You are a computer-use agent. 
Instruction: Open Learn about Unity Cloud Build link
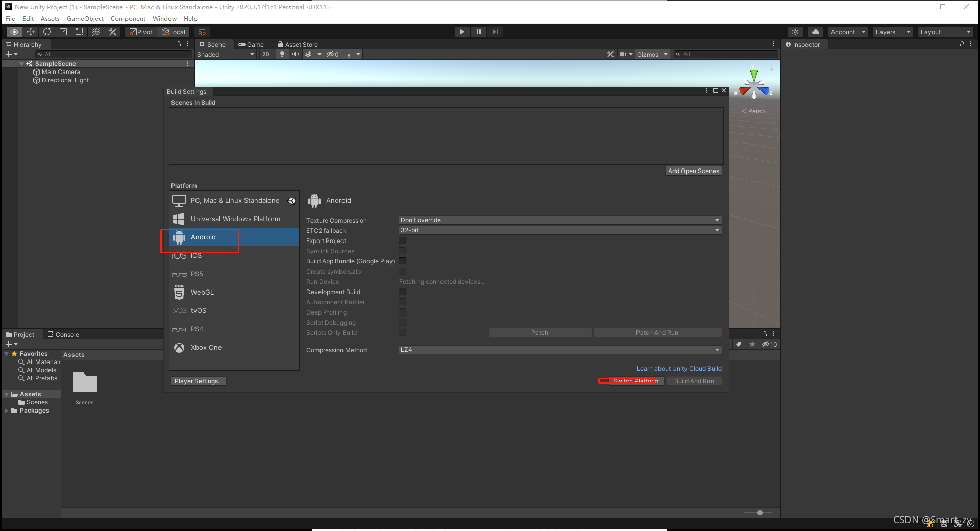[679, 369]
